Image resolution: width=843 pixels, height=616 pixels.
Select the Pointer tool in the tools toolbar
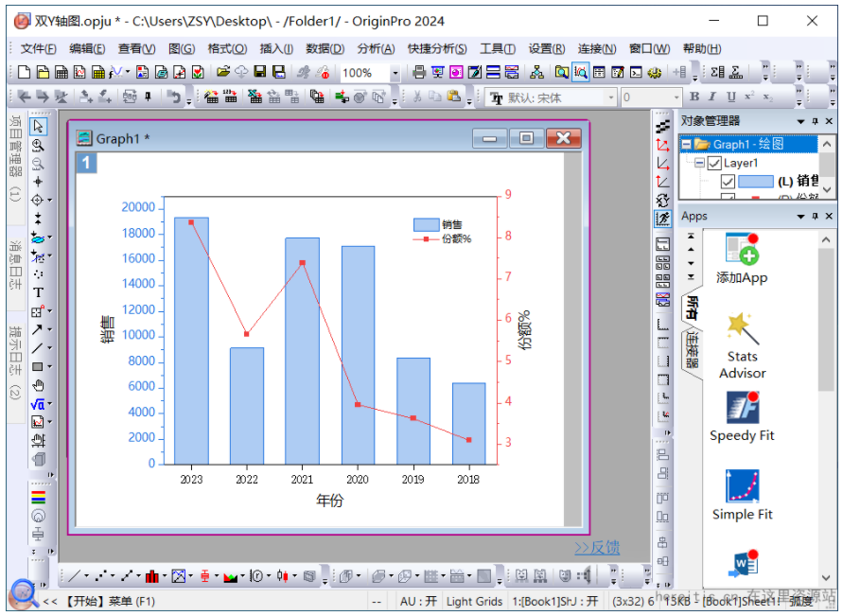coord(38,126)
